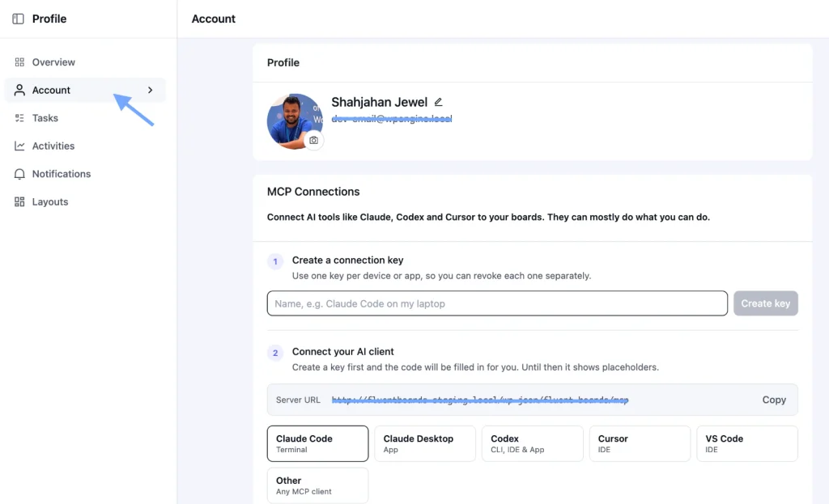
Task: Go to the Layouts section
Action: pos(85,201)
